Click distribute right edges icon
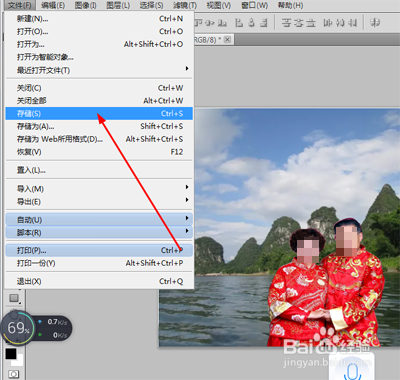Screen dimensions: 400x380 (x=352, y=23)
